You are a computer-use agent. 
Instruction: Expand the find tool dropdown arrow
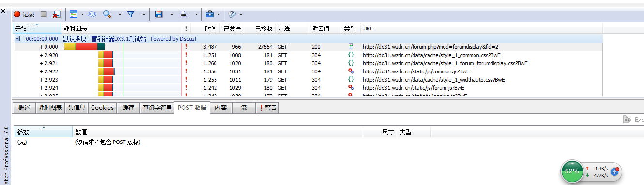pos(120,14)
